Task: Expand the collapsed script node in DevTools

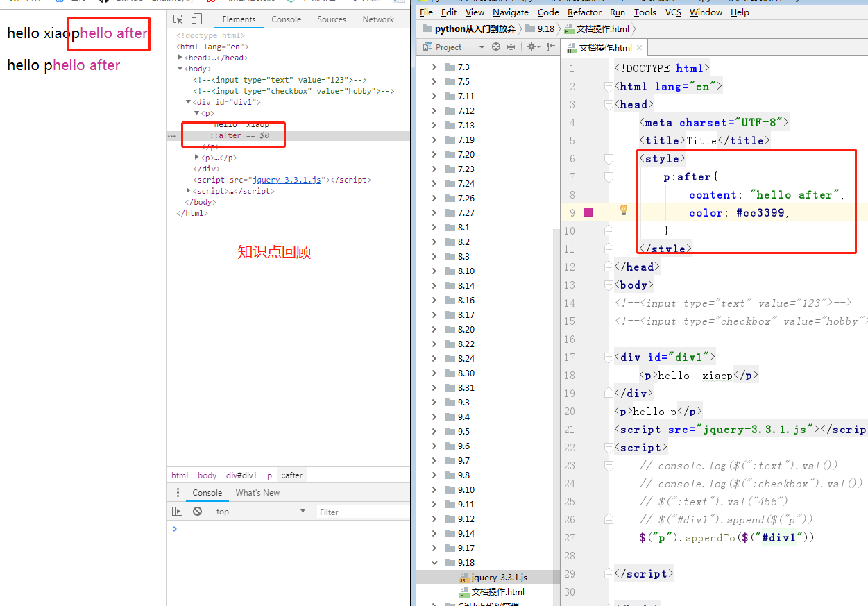Action: pyautogui.click(x=189, y=191)
